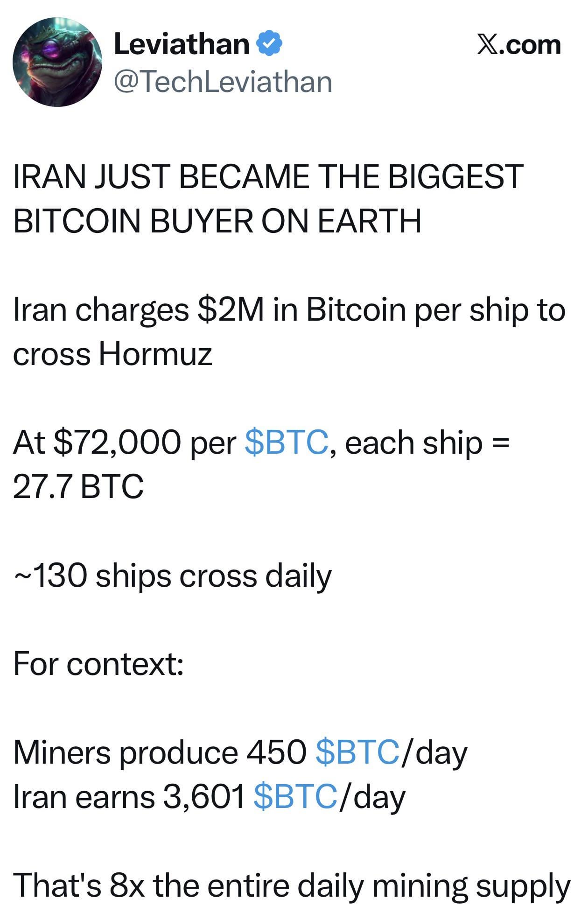
Task: Click the "cross Hormuz" text
Action: click(112, 354)
